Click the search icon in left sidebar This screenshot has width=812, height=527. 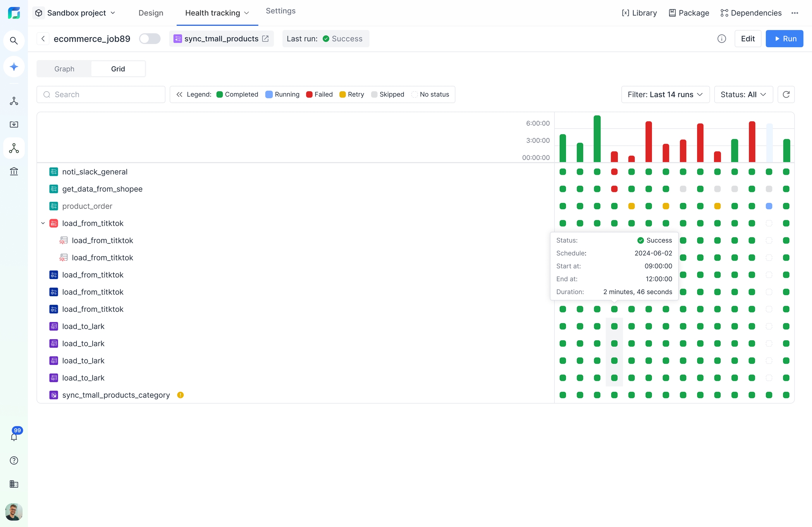(14, 41)
